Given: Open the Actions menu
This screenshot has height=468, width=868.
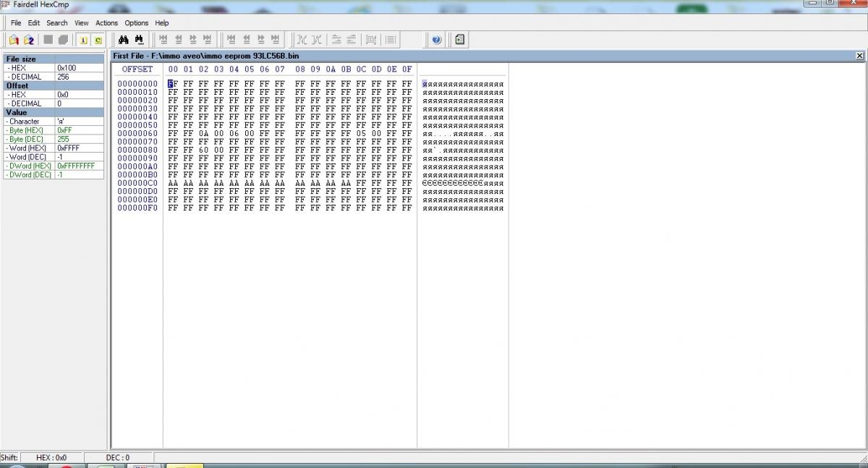Looking at the screenshot, I should [106, 23].
